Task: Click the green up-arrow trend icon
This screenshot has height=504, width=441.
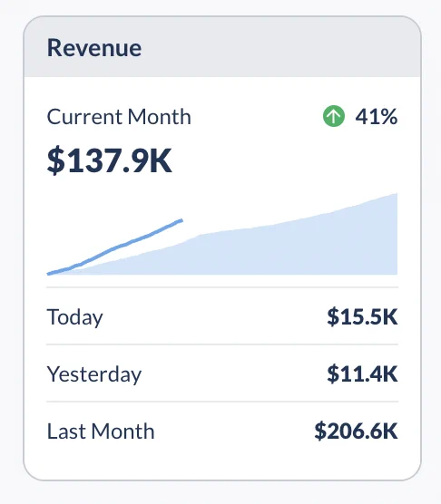Action: click(x=334, y=116)
